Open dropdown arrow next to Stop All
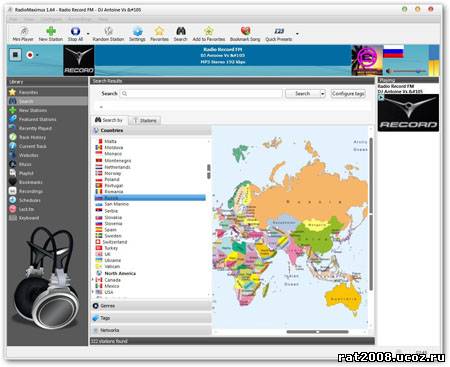This screenshot has height=367, width=450. [88, 34]
